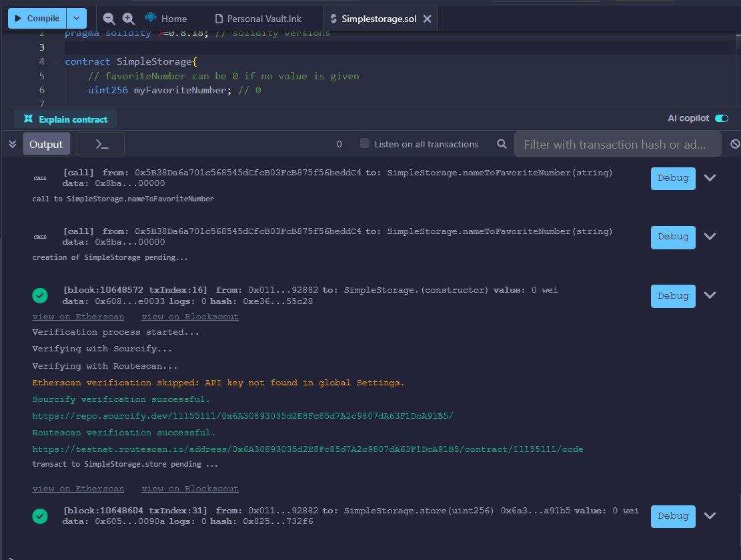Open view on Etherscan link above store transaction
This screenshot has height=560, width=741.
click(78, 489)
